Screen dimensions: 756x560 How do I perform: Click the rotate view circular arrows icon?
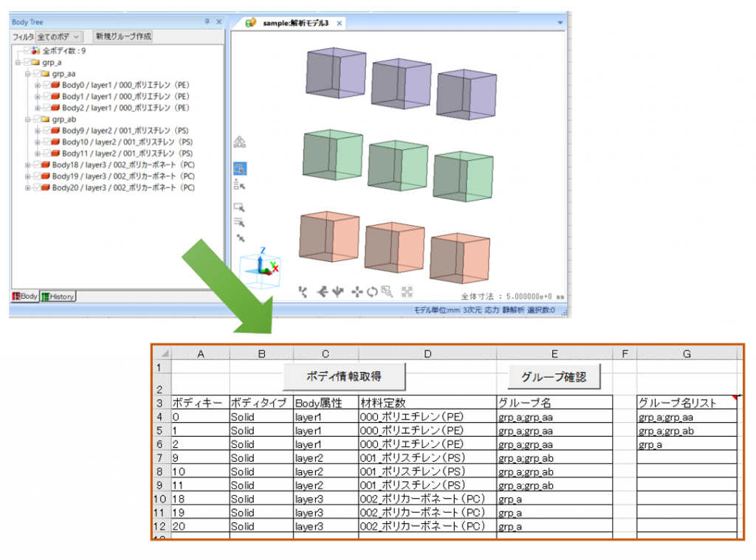pos(371,292)
